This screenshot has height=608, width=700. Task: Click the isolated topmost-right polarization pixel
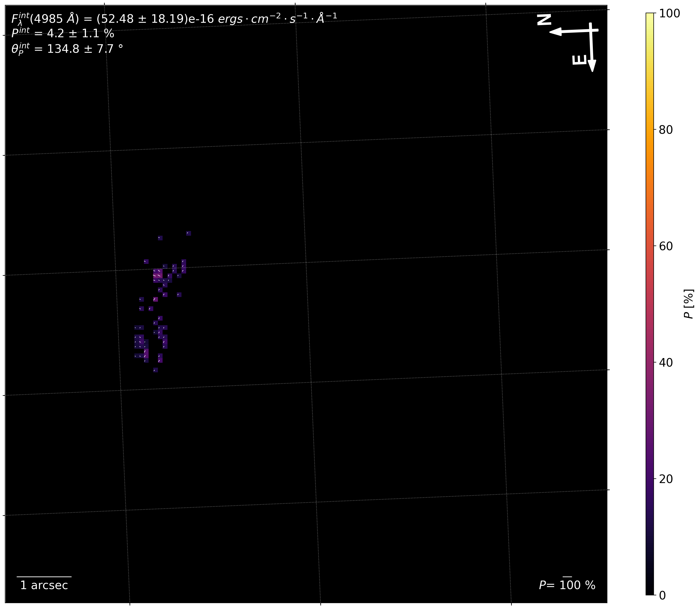coord(189,233)
